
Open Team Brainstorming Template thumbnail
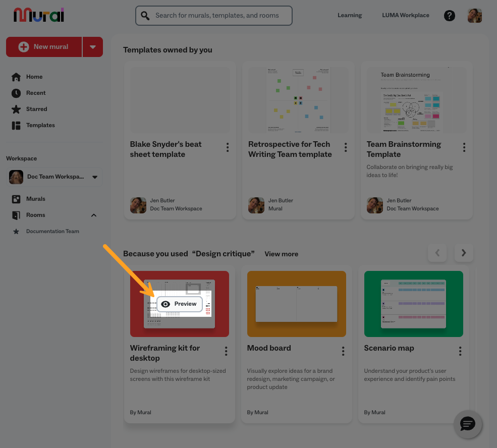coord(416,100)
